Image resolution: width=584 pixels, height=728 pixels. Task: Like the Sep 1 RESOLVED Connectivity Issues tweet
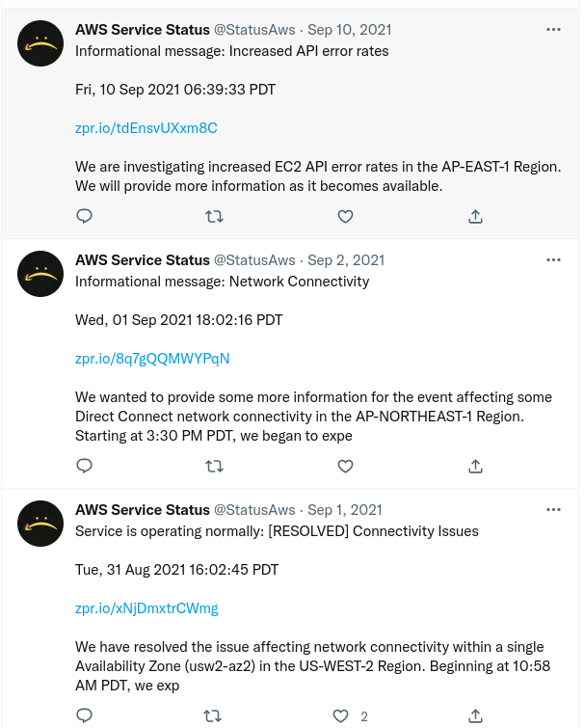coord(340,716)
